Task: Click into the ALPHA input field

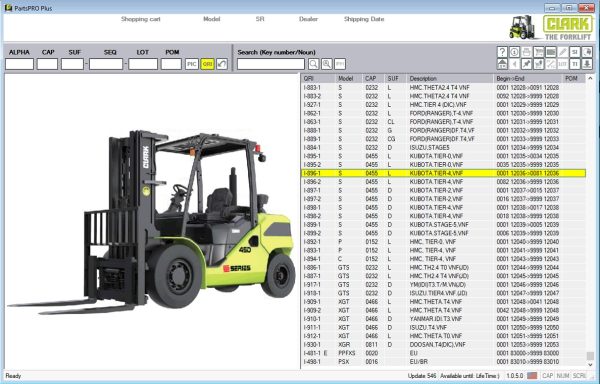Action: [20, 64]
